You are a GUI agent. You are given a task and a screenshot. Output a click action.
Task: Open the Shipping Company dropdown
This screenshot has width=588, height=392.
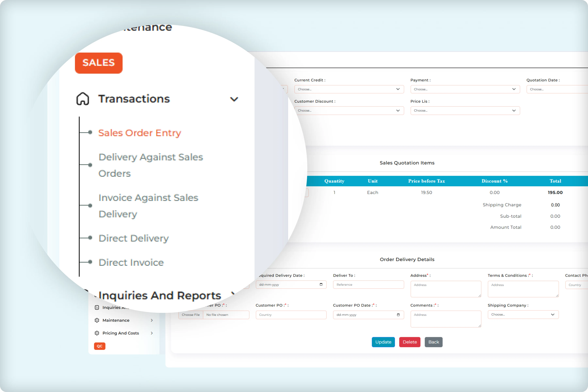point(523,315)
